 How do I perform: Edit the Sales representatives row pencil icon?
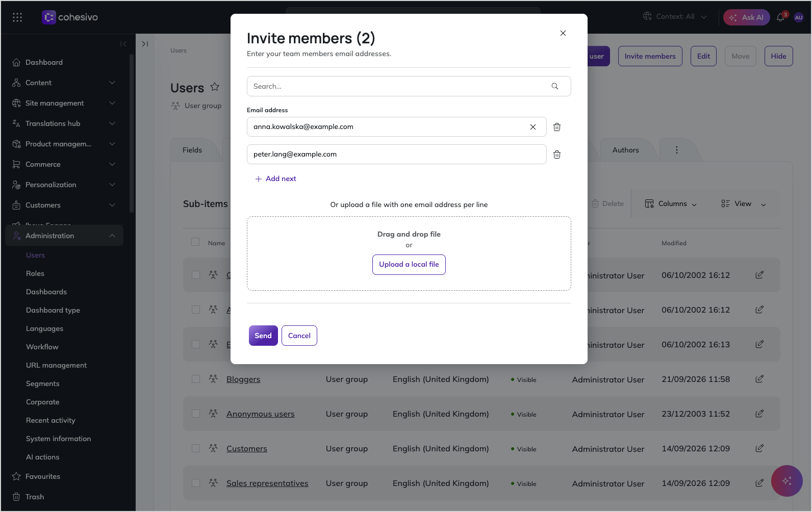tap(759, 483)
